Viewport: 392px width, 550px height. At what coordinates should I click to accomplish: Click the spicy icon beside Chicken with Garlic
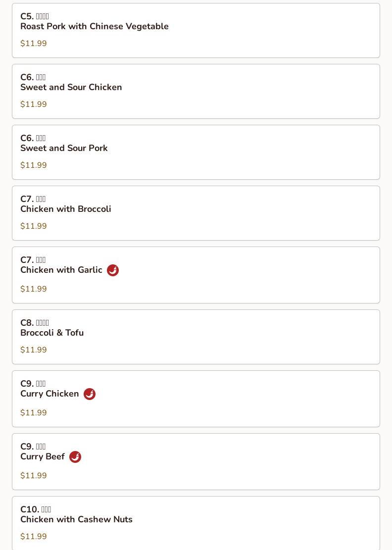pyautogui.click(x=112, y=270)
